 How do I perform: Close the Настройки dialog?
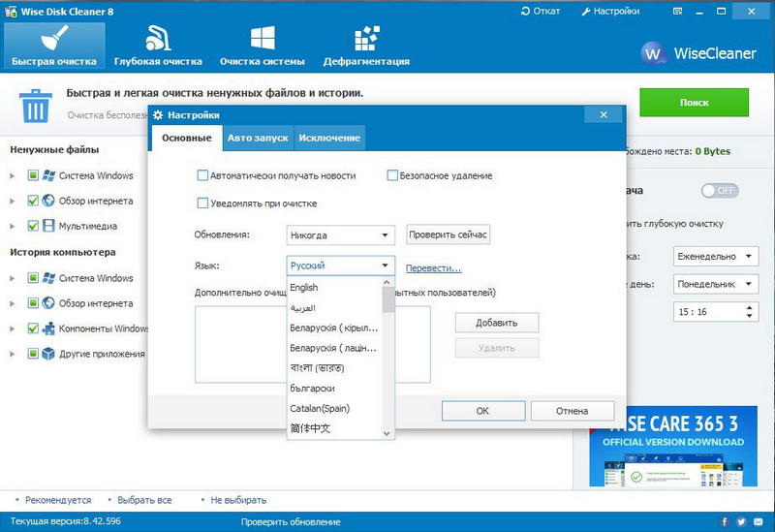[604, 114]
